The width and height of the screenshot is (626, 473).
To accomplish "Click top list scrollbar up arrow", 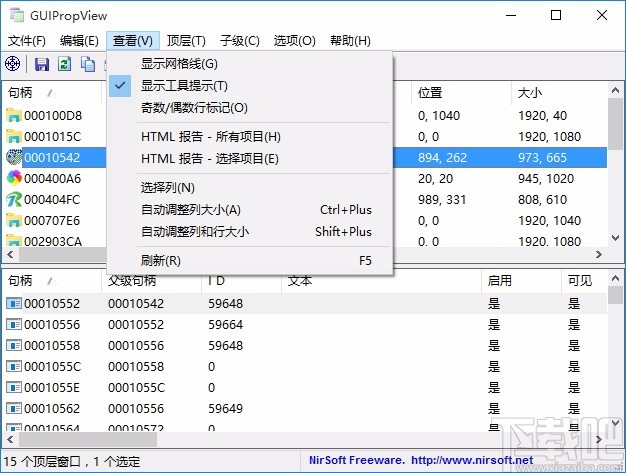I will pos(616,90).
